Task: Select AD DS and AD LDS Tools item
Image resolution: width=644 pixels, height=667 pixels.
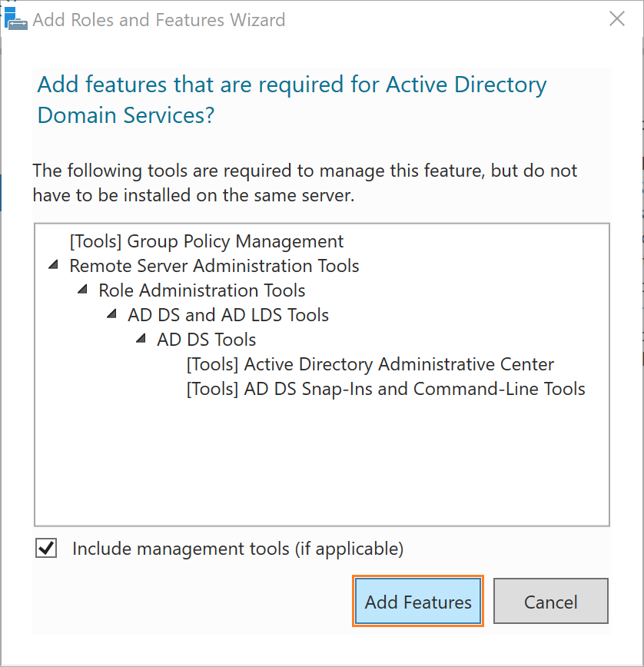Action: 228,315
